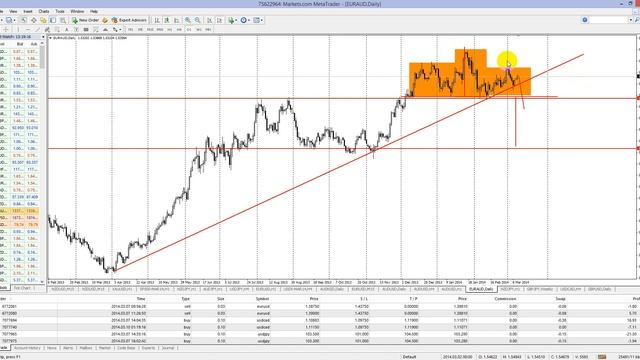This screenshot has width=640, height=360.
Task: Open the Insert menu
Action: click(x=28, y=11)
